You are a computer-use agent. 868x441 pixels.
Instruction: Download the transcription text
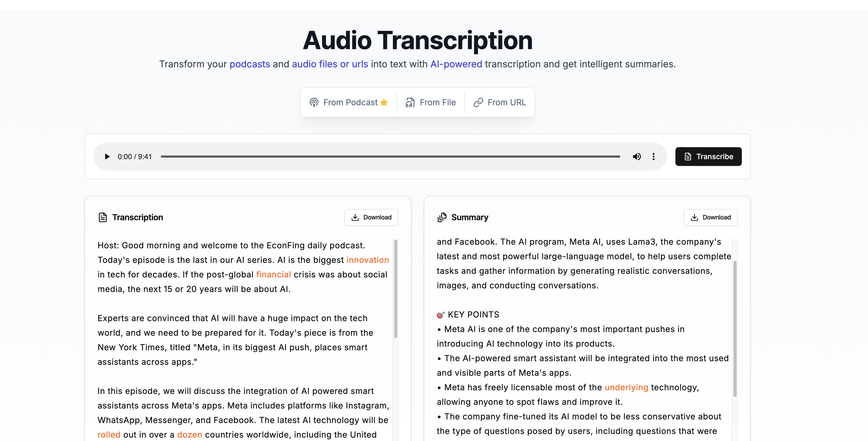(x=371, y=217)
